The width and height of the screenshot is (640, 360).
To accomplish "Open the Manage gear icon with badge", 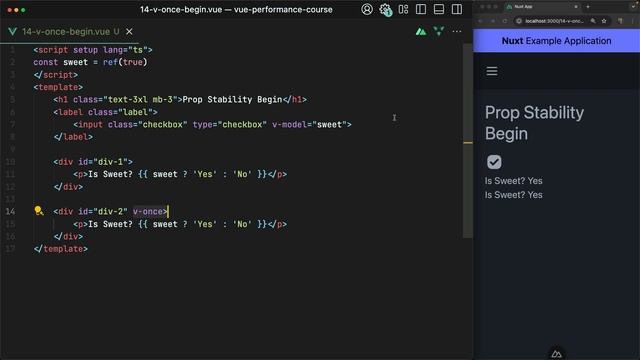I will point(385,9).
